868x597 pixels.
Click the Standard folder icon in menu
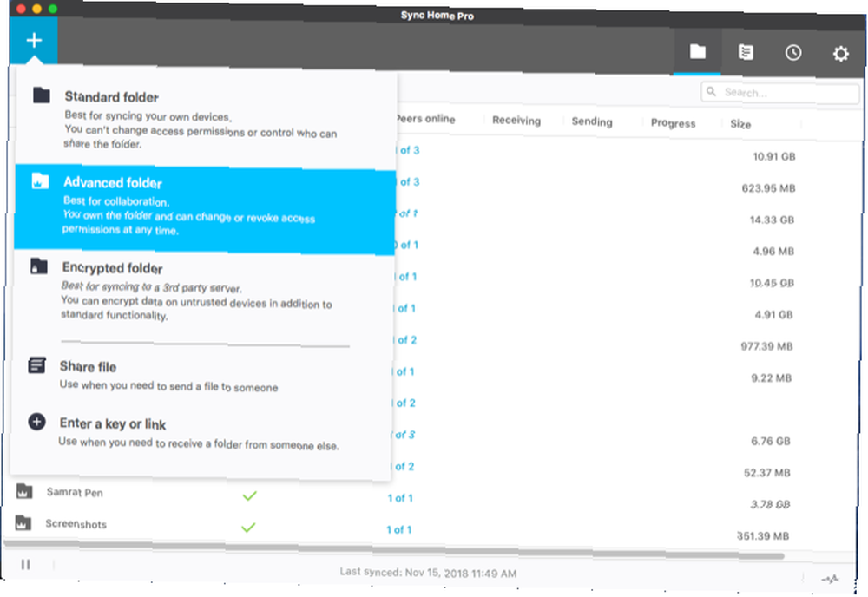coord(42,95)
